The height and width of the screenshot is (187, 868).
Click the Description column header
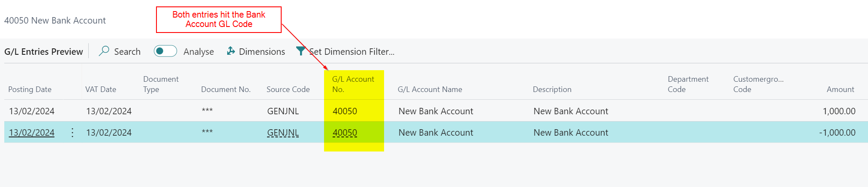pos(552,89)
